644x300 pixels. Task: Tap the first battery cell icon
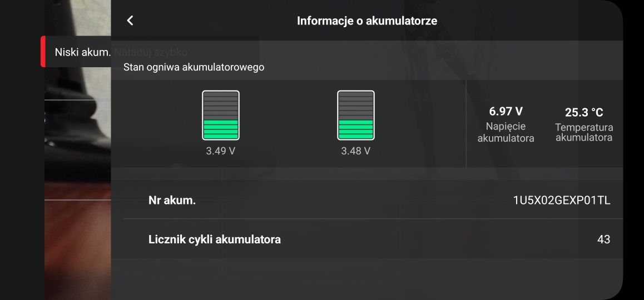tap(221, 116)
